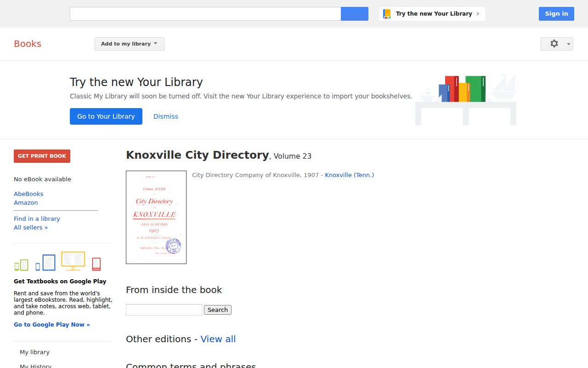Click Get Textbooks on Google Play heading
Viewport: 588px width, 368px height.
60,281
